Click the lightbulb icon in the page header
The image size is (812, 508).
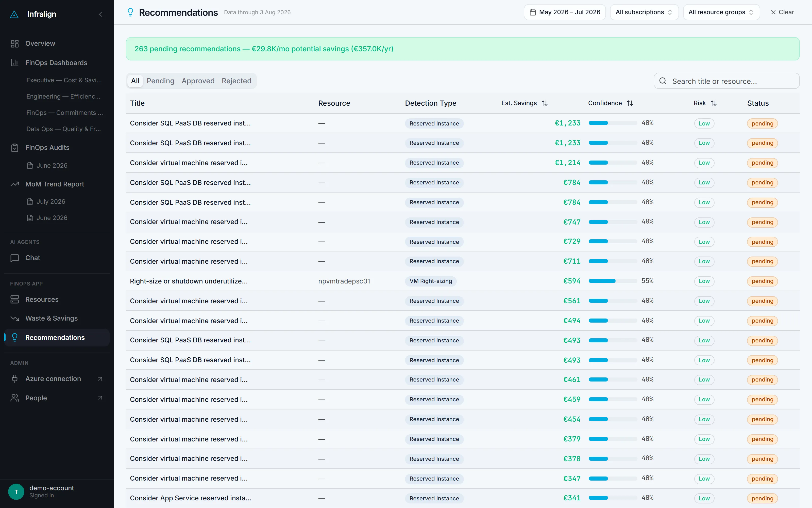tap(130, 12)
